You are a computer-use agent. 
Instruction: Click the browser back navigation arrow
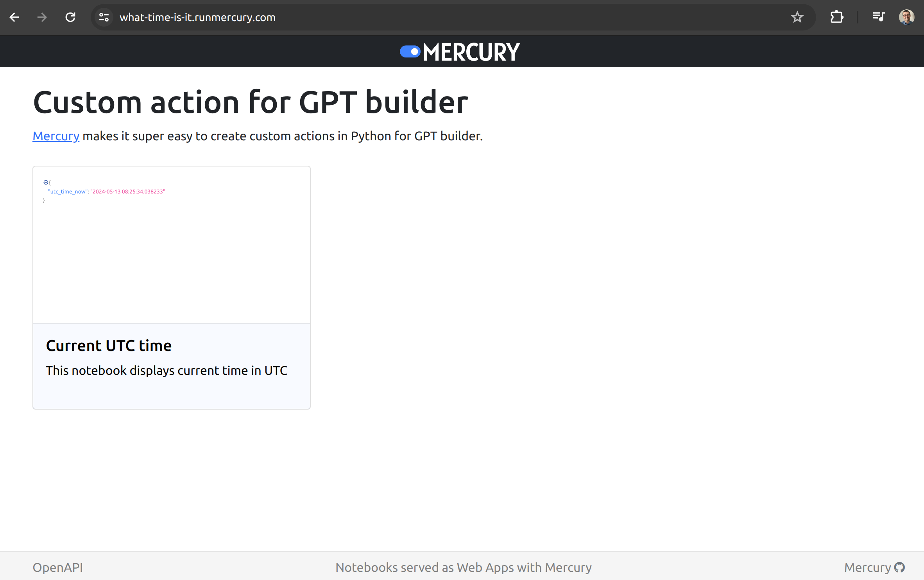[15, 17]
